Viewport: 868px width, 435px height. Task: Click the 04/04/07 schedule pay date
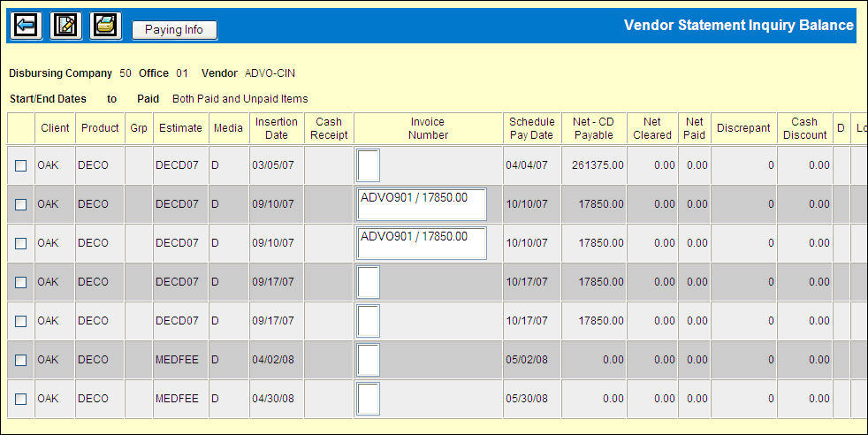click(527, 165)
